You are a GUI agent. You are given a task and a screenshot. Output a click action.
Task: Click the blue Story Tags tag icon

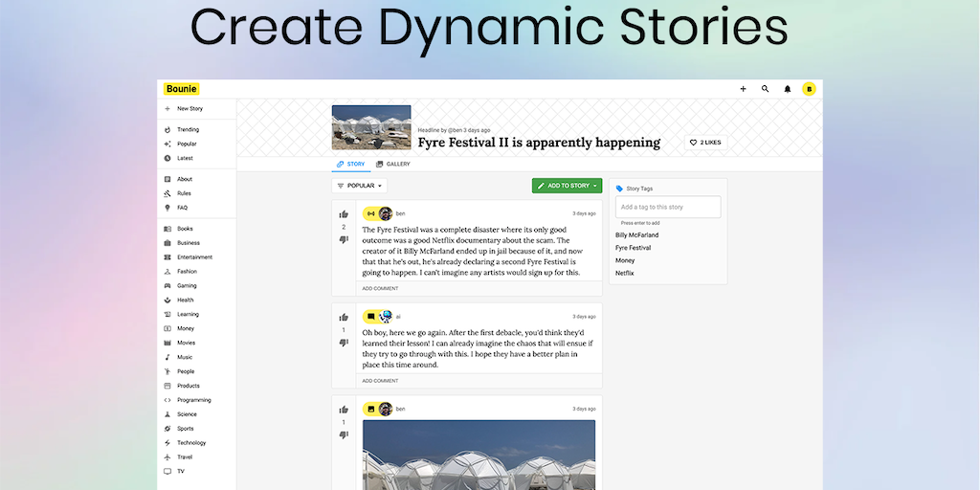pyautogui.click(x=619, y=189)
